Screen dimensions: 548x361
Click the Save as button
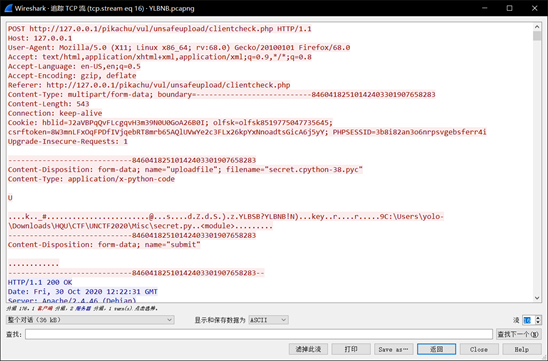(394, 349)
